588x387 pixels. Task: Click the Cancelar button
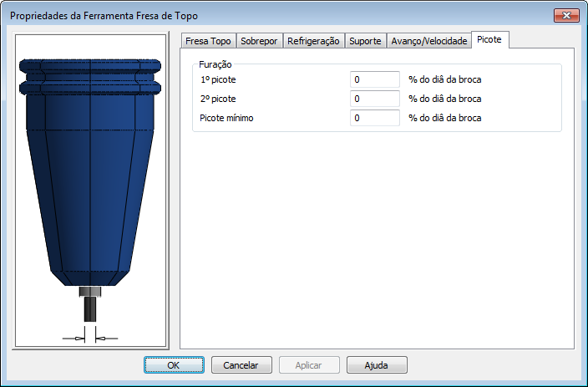(x=241, y=365)
